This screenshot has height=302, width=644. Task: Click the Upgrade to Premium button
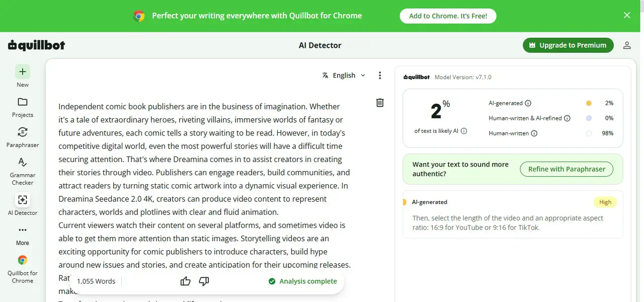click(x=568, y=45)
